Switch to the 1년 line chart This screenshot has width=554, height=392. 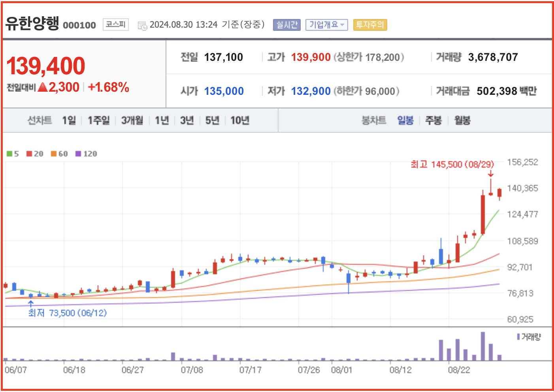click(x=162, y=120)
